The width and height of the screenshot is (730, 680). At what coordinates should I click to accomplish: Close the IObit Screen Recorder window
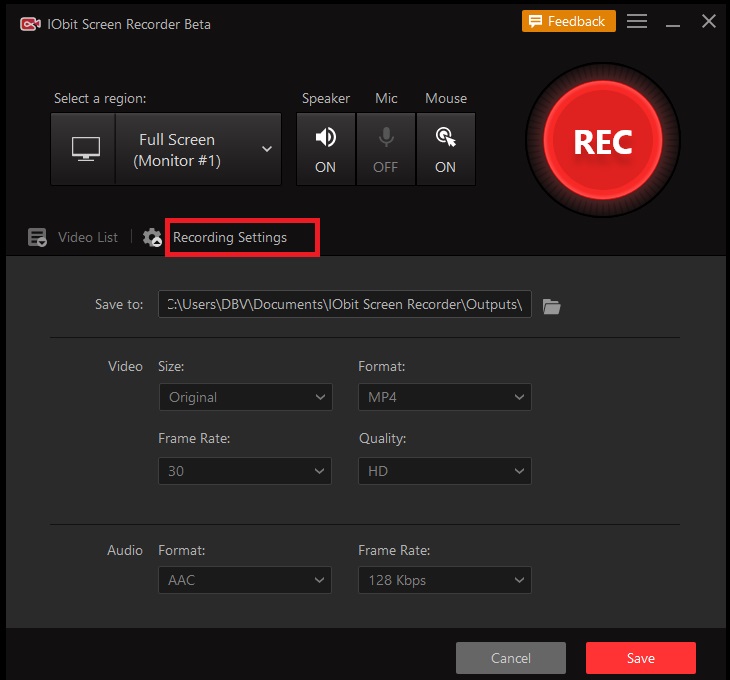pyautogui.click(x=709, y=21)
